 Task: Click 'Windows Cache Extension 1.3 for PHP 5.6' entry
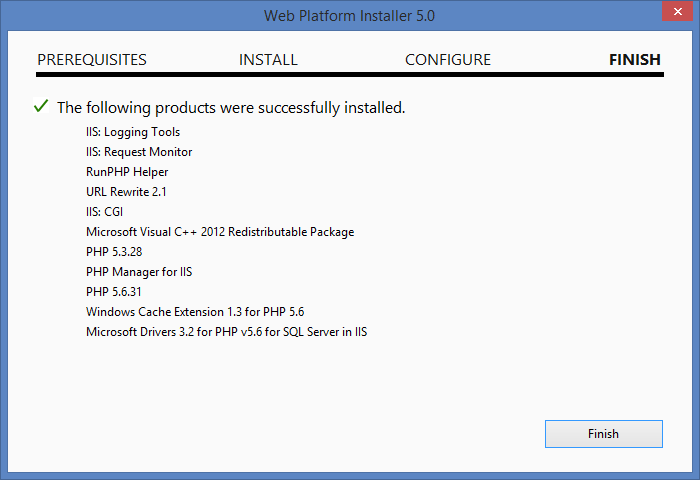[x=195, y=312]
